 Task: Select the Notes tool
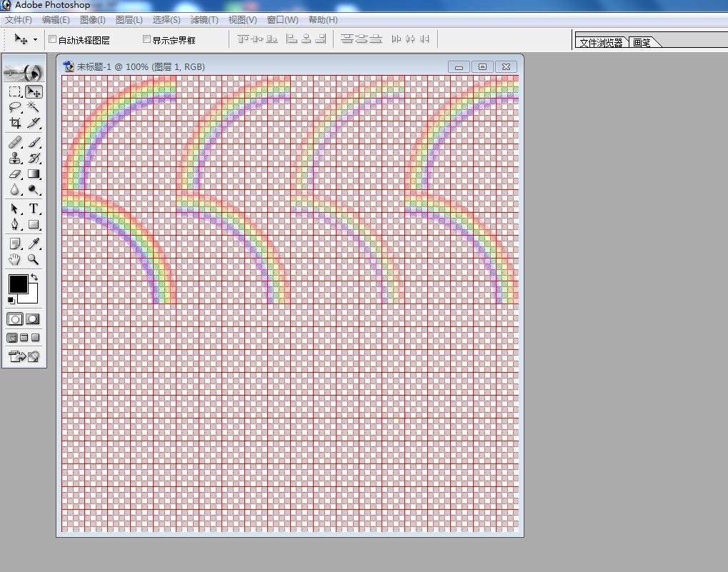point(15,244)
